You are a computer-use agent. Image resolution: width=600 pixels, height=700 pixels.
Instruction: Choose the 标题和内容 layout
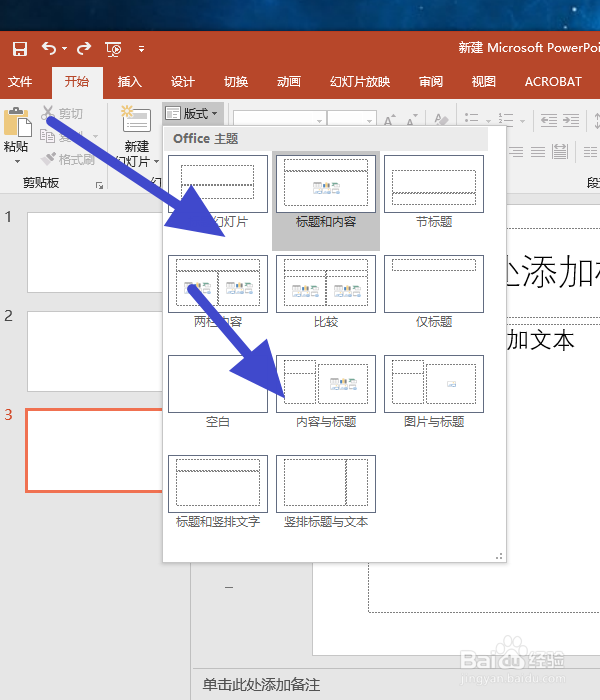(x=326, y=200)
